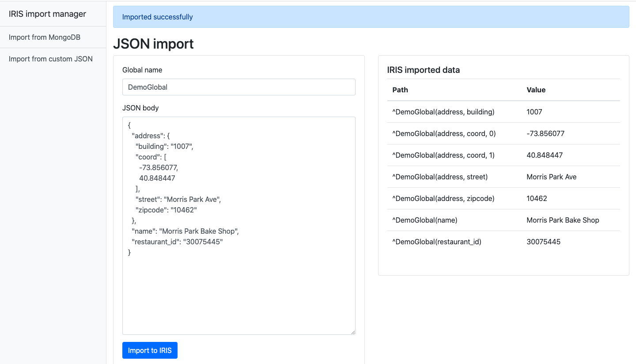Select the ^DemoGlobal(address, street) path
The width and height of the screenshot is (636, 364).
point(440,177)
